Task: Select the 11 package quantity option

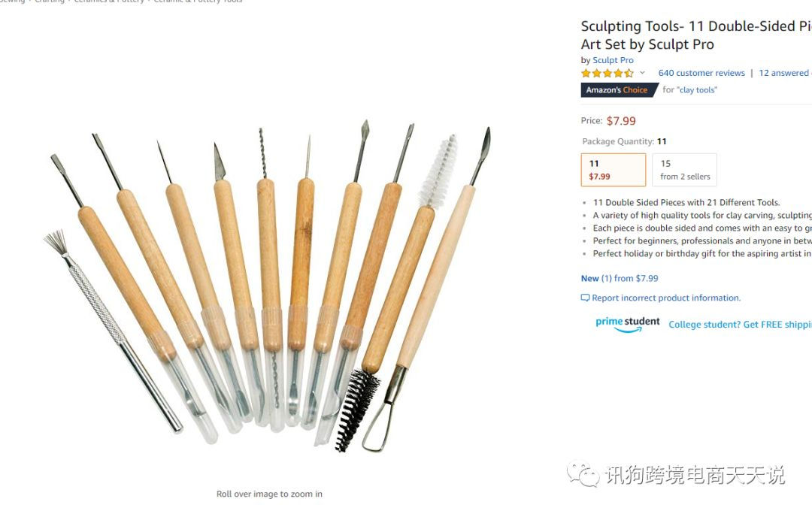Action: point(614,170)
